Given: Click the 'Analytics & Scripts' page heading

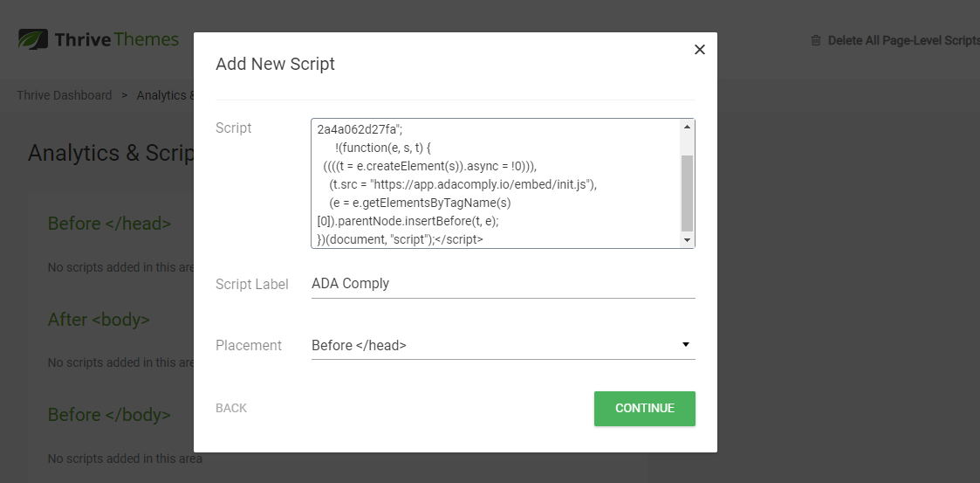Looking at the screenshot, I should pyautogui.click(x=111, y=153).
